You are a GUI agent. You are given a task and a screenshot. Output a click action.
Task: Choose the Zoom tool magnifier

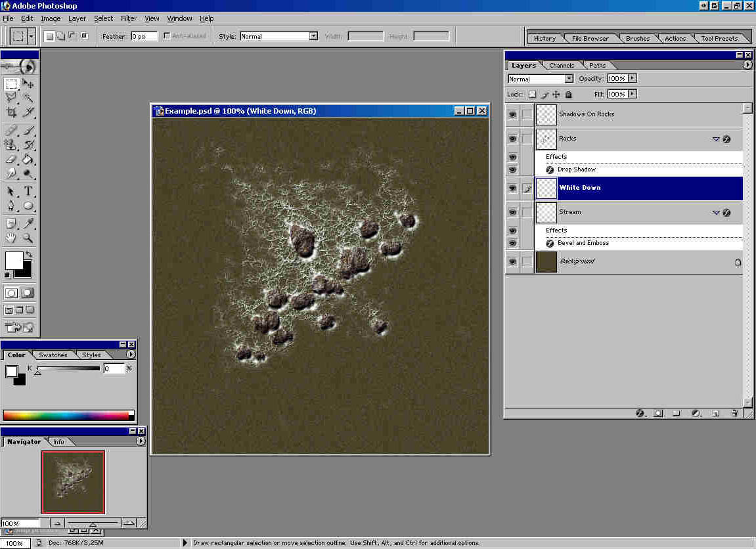click(x=29, y=238)
